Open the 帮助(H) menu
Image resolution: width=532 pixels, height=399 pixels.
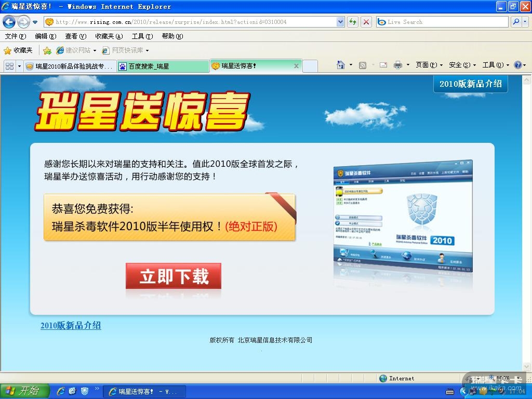[x=172, y=36]
